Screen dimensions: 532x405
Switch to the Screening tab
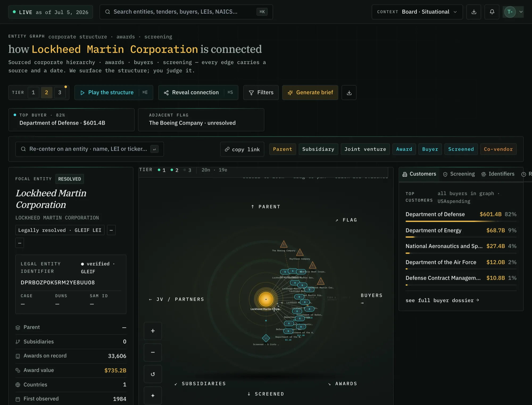pos(459,174)
